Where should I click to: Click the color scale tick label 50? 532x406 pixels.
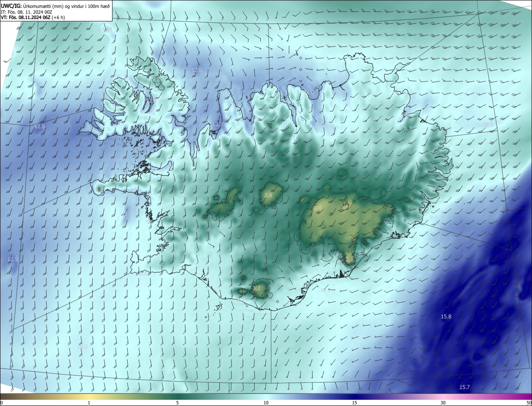528,403
